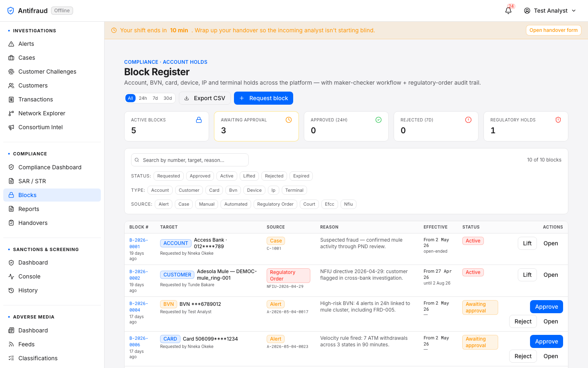Viewport: 588px width, 368px height.
Task: Click the Classifications list icon
Action: pos(11,358)
